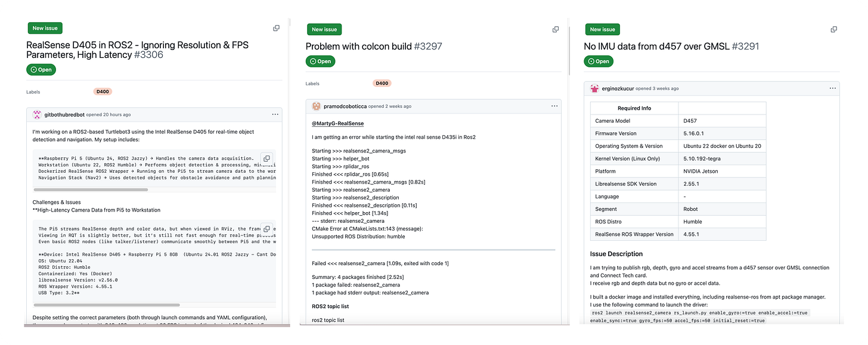Viewport: 868px width, 345px height.
Task: Click 'Issue Description' heading
Action: (x=616, y=254)
